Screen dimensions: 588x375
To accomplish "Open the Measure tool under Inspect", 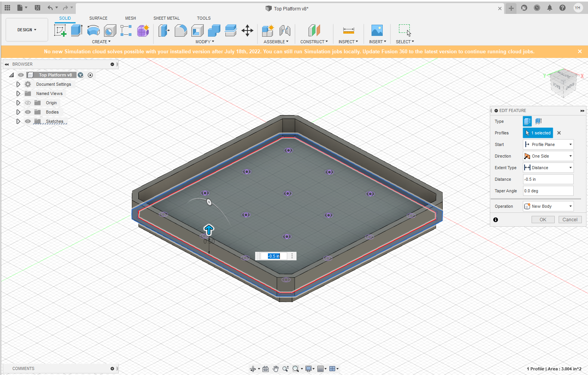I will 348,31.
